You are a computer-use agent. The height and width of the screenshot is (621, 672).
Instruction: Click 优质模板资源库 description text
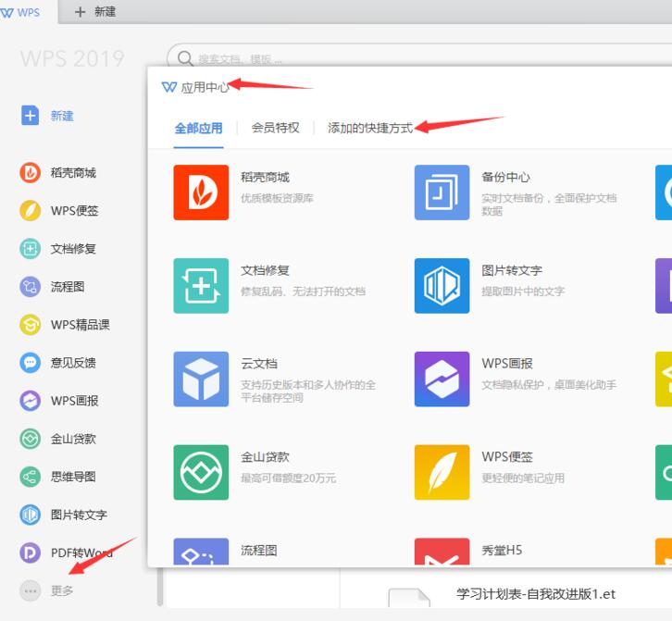pyautogui.click(x=277, y=198)
